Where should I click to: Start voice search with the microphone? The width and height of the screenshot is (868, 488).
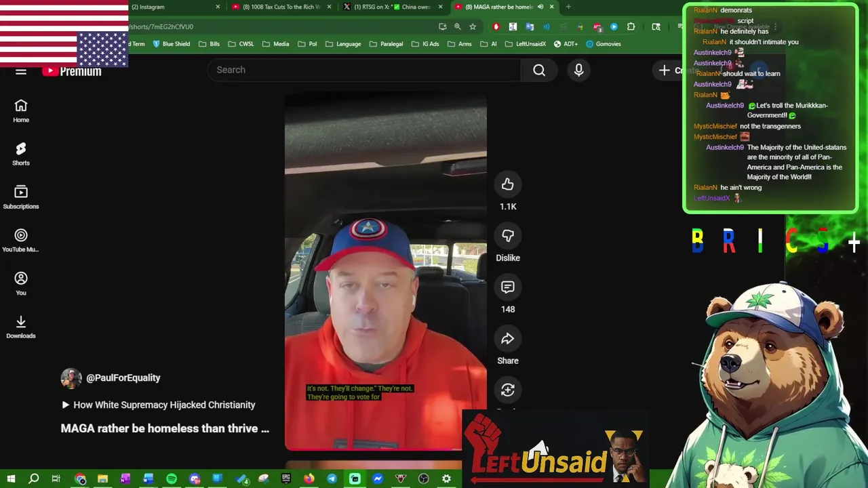[x=578, y=70]
